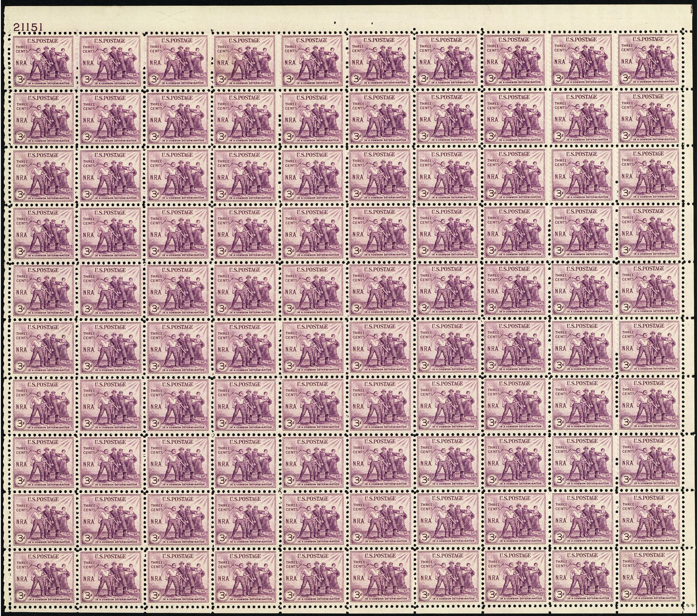Click the fifth stamp in the first row

(312, 61)
